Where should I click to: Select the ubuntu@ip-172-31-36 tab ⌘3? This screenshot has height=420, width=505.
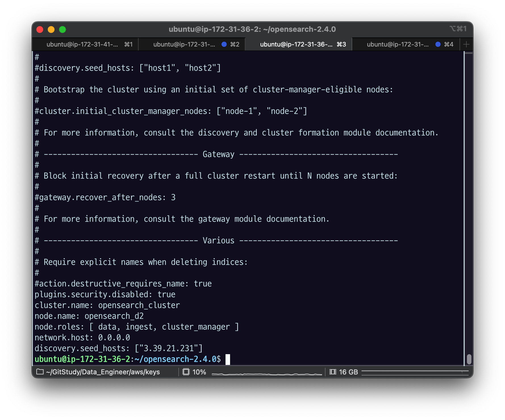(x=299, y=45)
